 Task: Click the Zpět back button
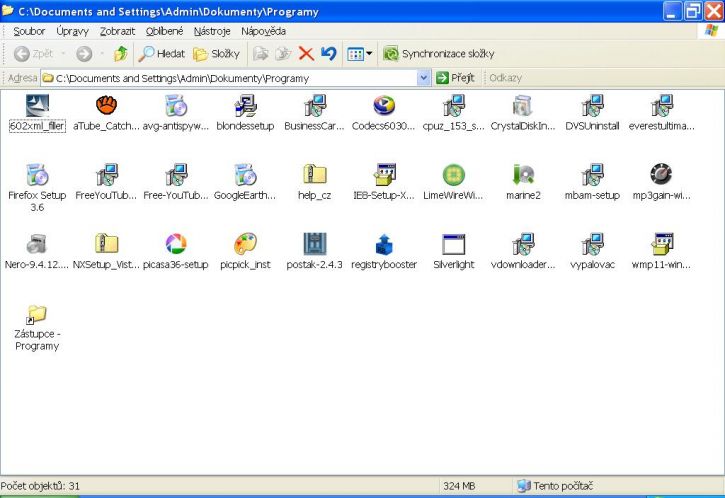point(33,54)
